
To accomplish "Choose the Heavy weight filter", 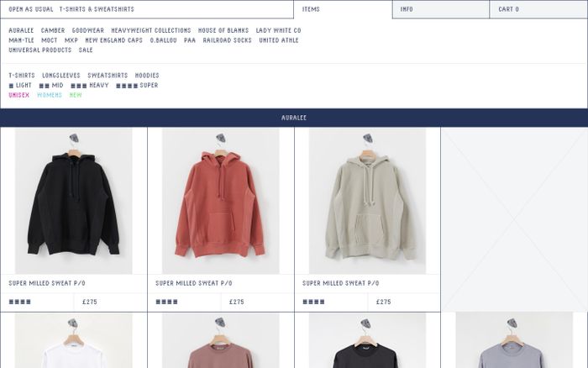I will tap(90, 86).
